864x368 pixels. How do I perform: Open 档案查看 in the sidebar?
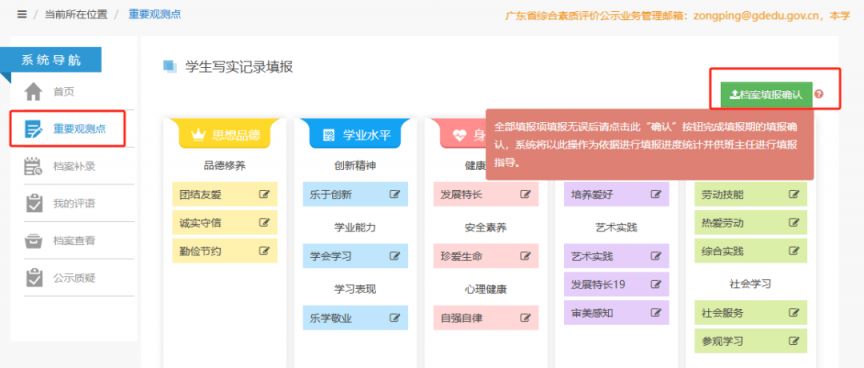tap(73, 241)
